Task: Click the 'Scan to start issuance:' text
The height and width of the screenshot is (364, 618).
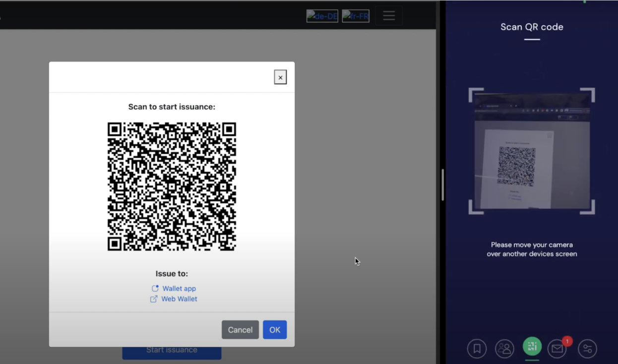Action: pos(172,107)
